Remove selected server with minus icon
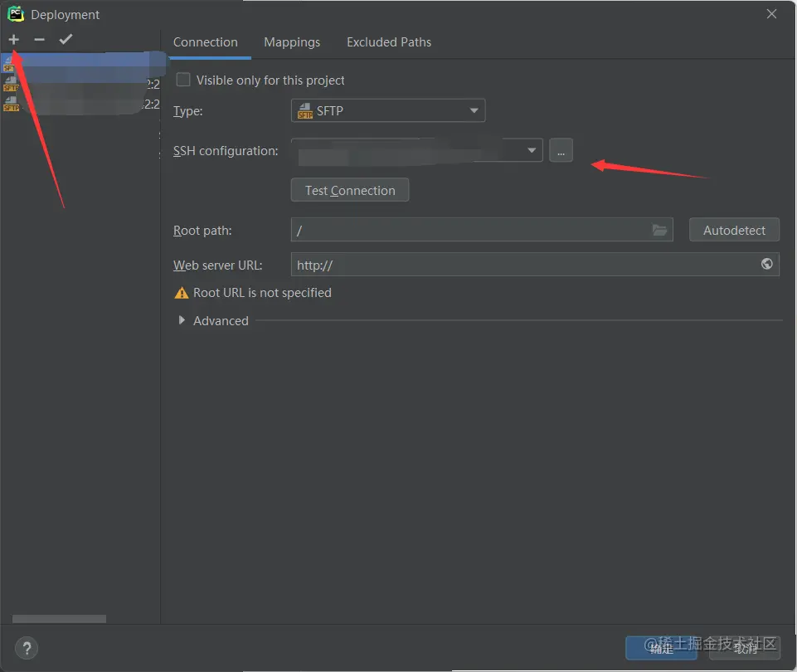The height and width of the screenshot is (672, 797). (39, 40)
